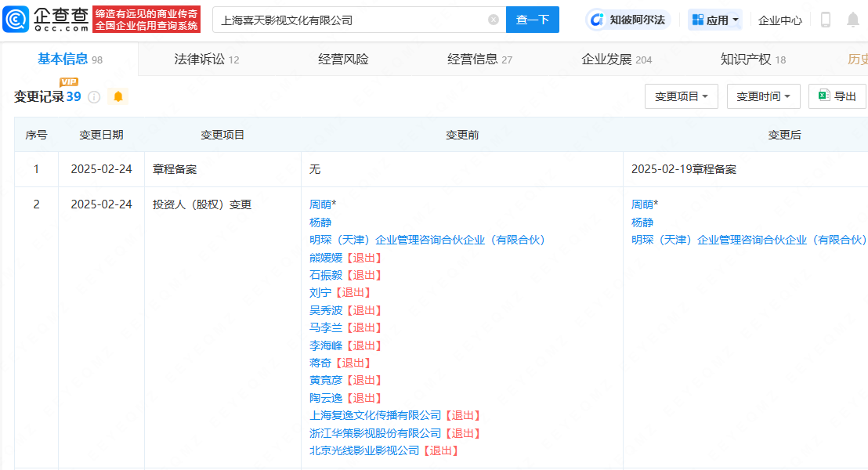Click the 变更日期 column header
The height and width of the screenshot is (470, 868).
(101, 135)
